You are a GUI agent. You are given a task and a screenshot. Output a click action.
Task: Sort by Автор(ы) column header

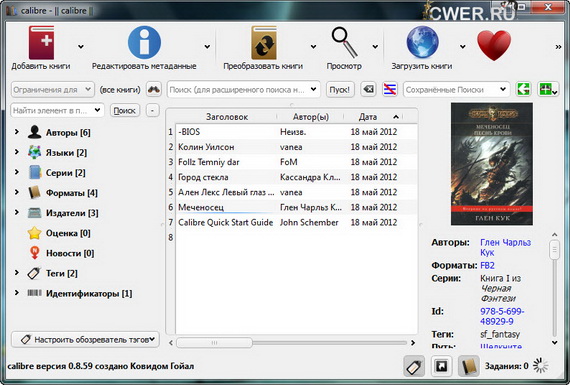pos(311,117)
